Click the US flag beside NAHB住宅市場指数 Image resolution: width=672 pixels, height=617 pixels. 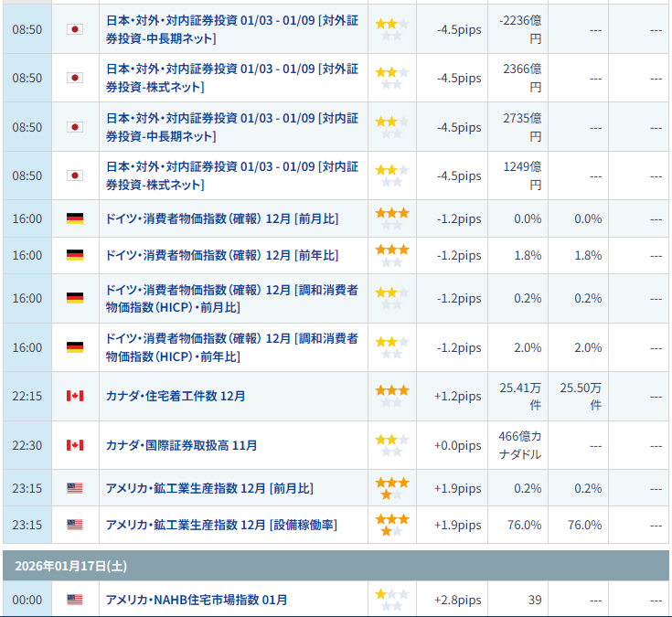point(75,600)
